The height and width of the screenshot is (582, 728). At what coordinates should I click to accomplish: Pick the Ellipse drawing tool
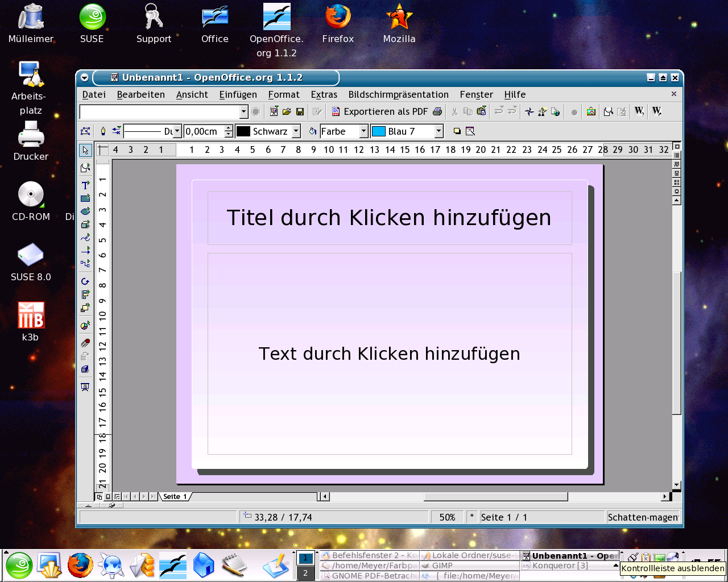(85, 211)
